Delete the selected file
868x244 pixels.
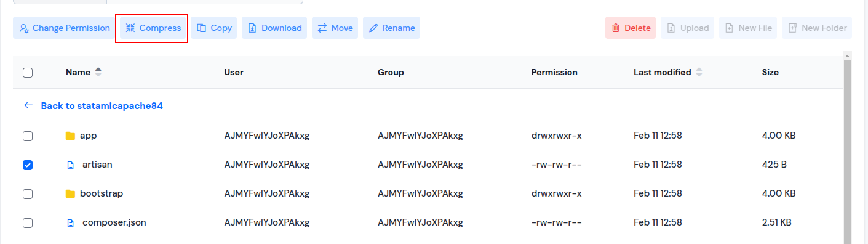point(631,28)
